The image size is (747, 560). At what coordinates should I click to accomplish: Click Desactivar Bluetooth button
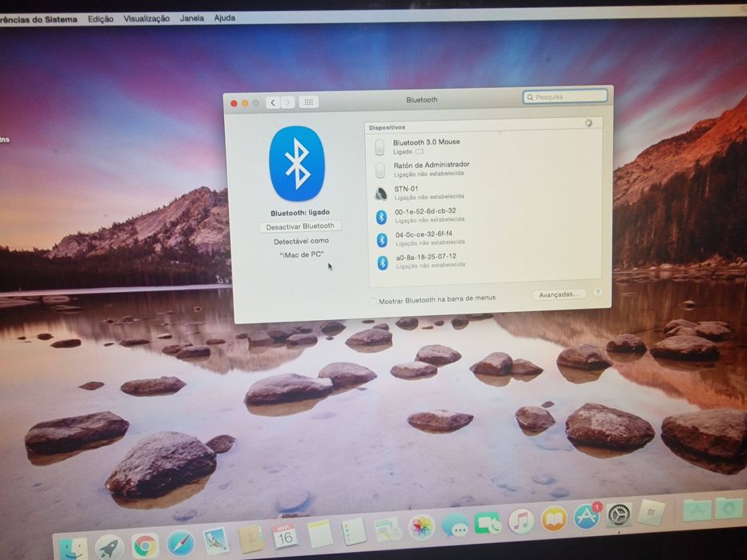click(300, 227)
